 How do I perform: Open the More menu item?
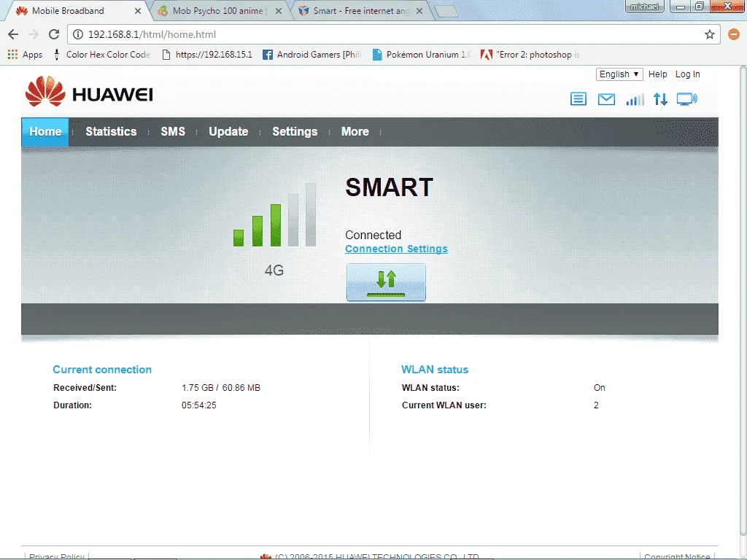355,132
